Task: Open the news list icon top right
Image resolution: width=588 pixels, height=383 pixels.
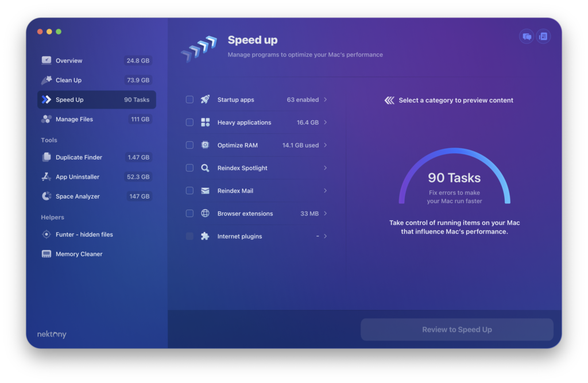Action: click(543, 36)
